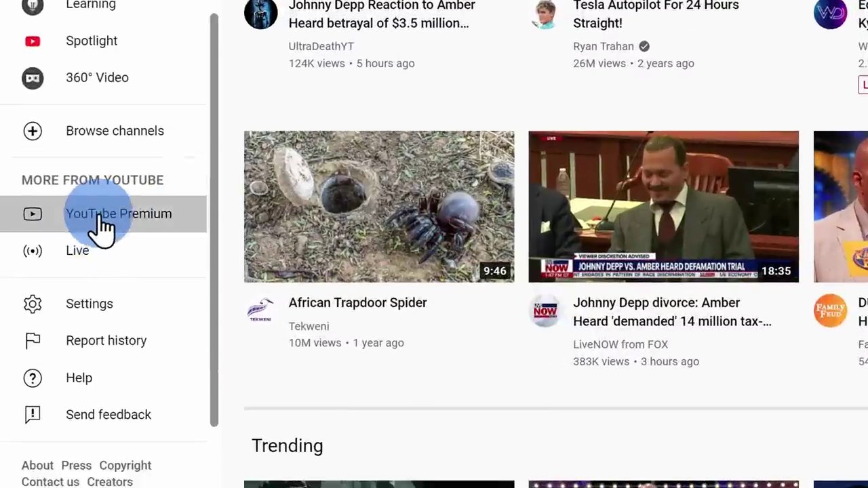Open the LiveNOW from FOX channel avatar
This screenshot has width=868, height=488.
pos(545,311)
